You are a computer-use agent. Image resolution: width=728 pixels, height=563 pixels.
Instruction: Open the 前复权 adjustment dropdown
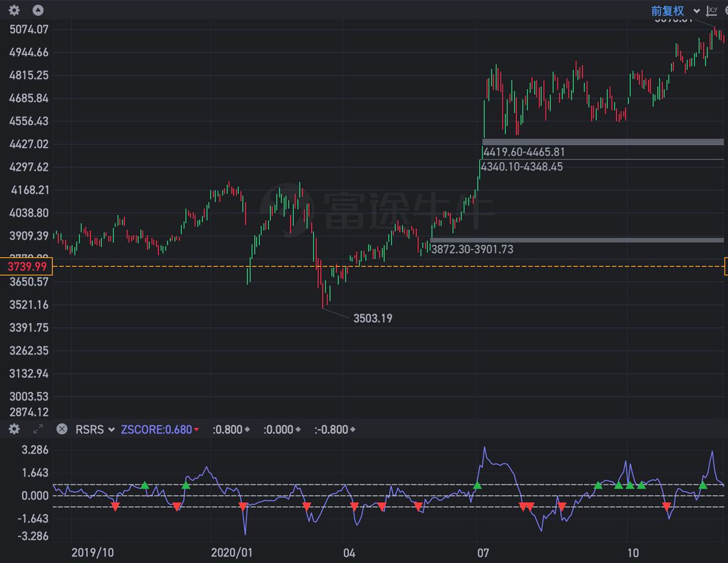(675, 11)
